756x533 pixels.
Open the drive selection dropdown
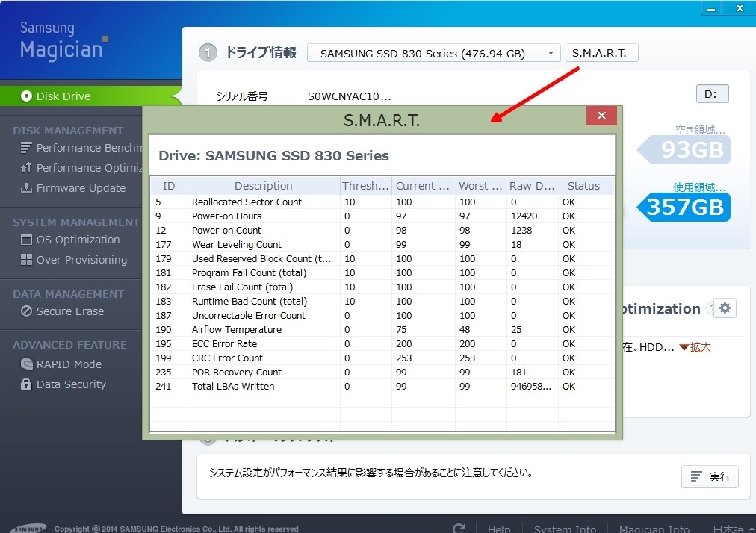(x=433, y=53)
